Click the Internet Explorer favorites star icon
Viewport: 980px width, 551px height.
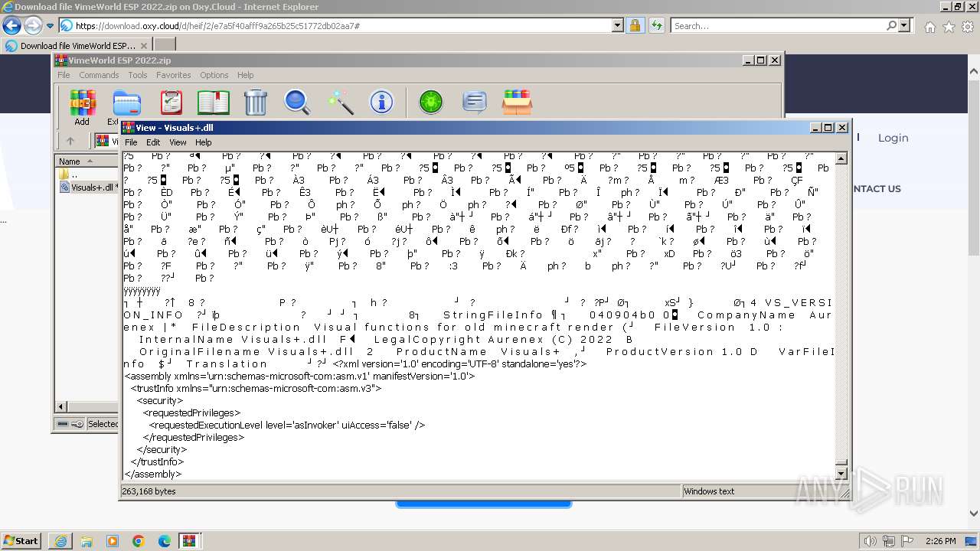pos(949,27)
